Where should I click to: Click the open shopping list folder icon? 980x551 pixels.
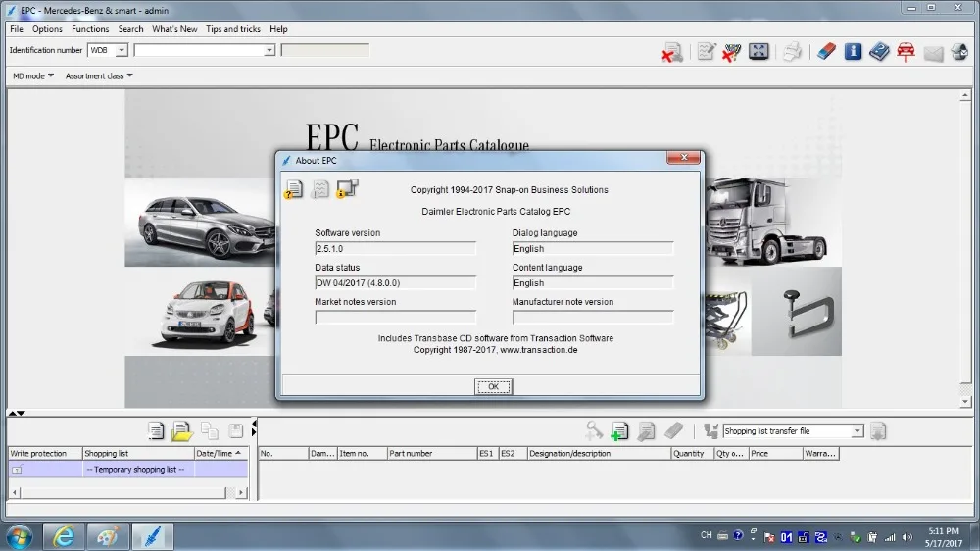pyautogui.click(x=182, y=431)
